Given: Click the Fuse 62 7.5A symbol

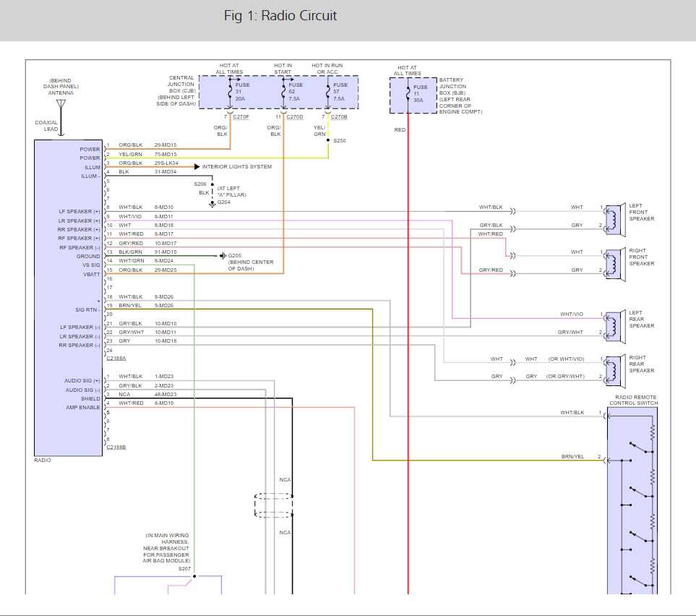Looking at the screenshot, I should coord(283,90).
